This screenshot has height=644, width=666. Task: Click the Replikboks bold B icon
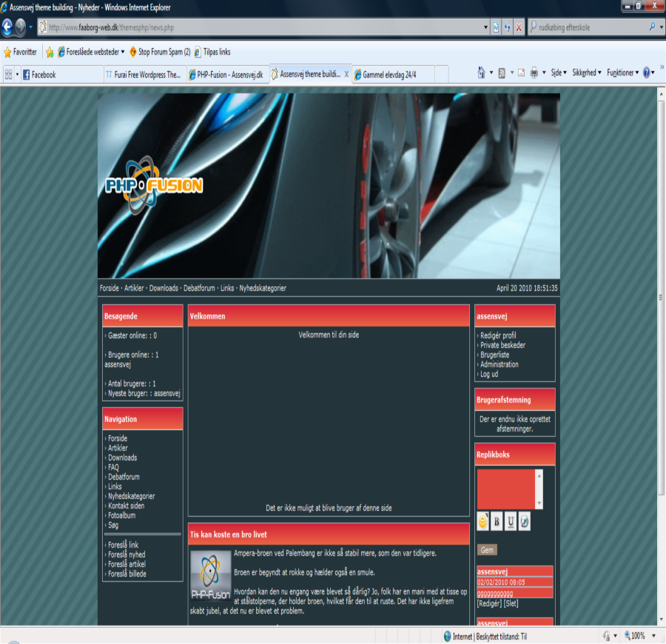(497, 522)
